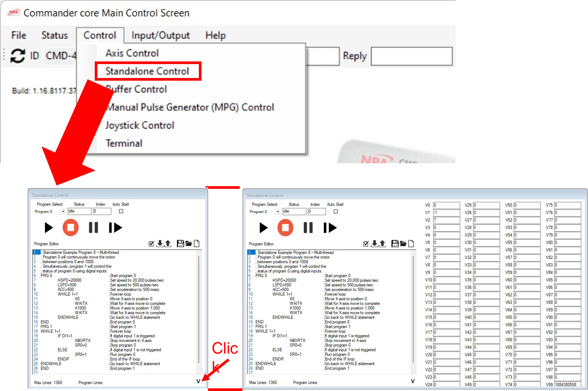The height and width of the screenshot is (391, 588).
Task: Choose Terminal from the Control menu
Action: click(124, 143)
